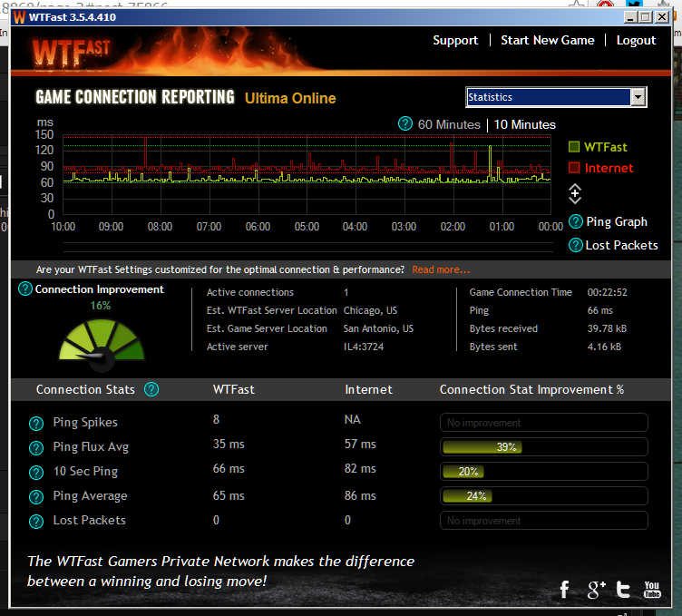Click the Ping Flux Avg help icon
Viewport: 682px width, 616px height.
click(36, 447)
